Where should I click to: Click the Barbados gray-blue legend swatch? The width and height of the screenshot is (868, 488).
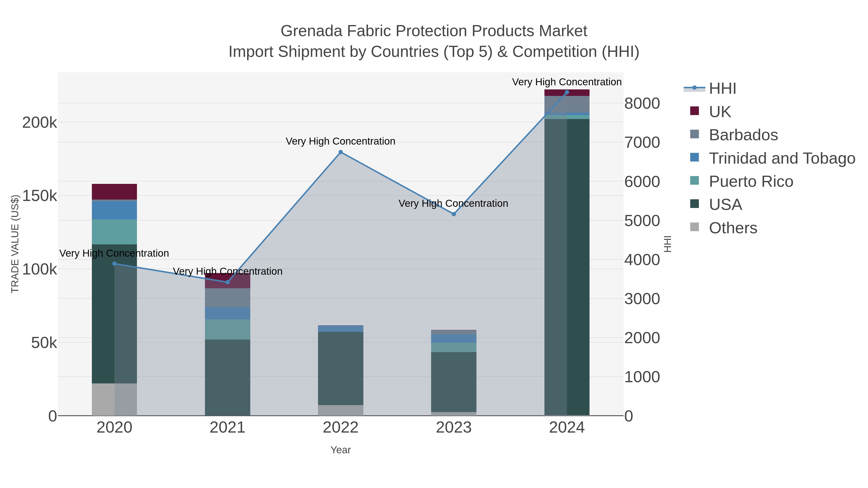tap(694, 134)
